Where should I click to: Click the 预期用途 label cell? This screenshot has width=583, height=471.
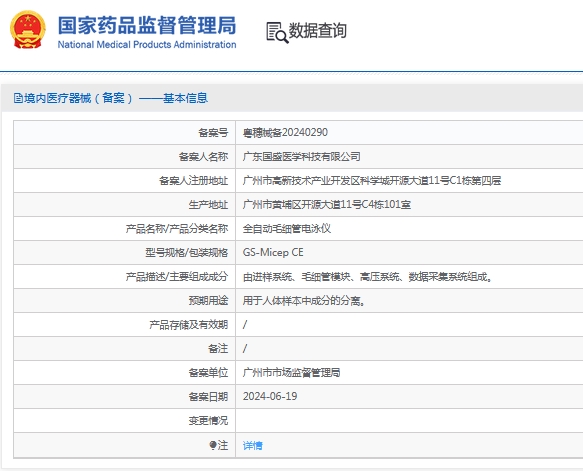pyautogui.click(x=125, y=300)
